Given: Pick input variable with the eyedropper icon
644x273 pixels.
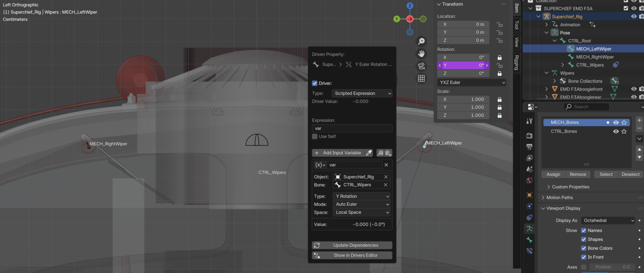Looking at the screenshot, I should tap(369, 153).
